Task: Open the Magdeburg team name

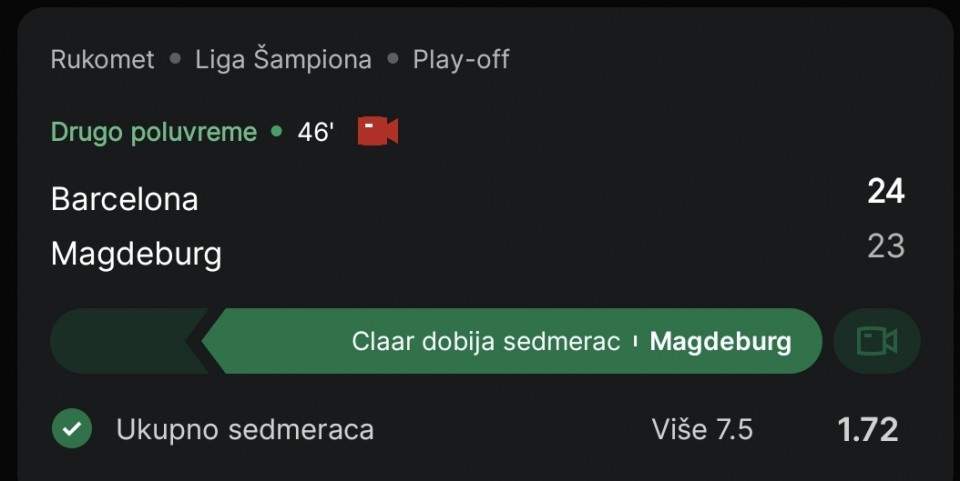Action: pos(136,254)
